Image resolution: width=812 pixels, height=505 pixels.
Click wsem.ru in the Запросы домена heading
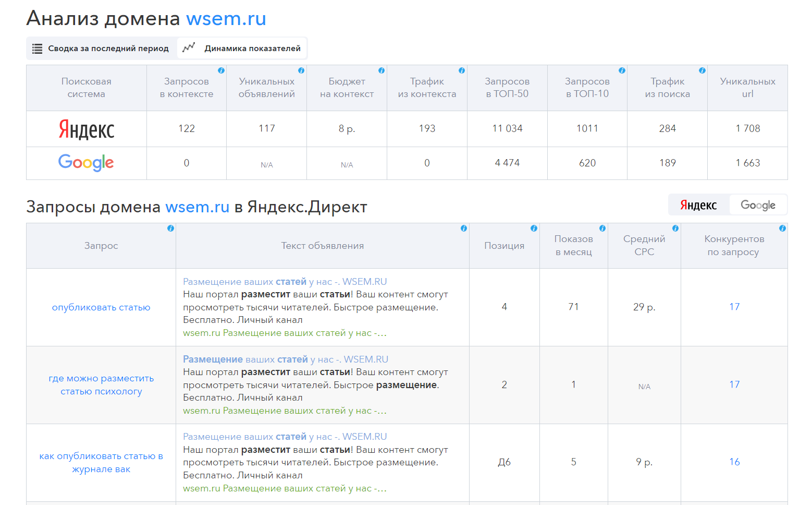(198, 207)
